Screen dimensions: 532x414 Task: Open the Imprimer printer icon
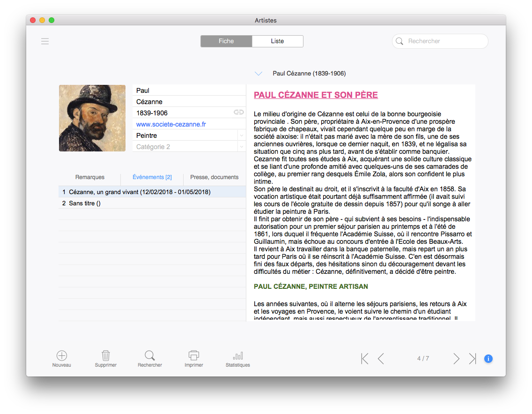(x=194, y=355)
